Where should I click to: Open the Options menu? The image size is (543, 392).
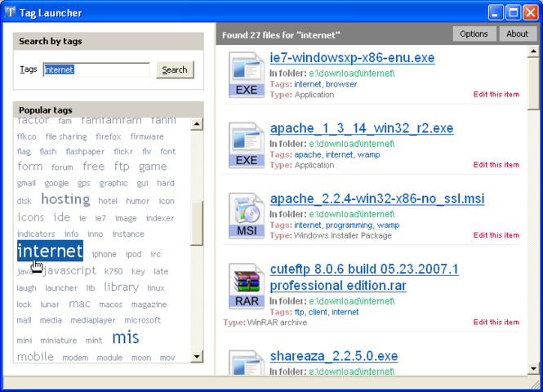(474, 34)
